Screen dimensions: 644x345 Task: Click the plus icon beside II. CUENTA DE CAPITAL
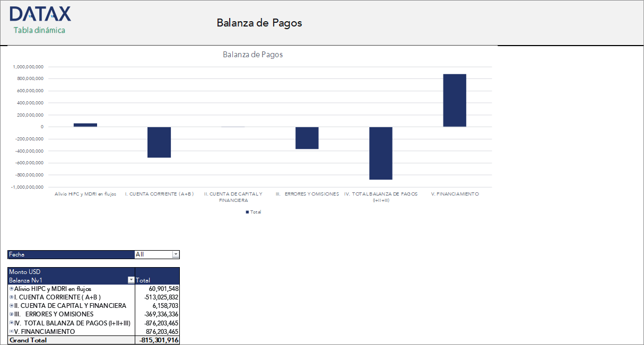pos(11,306)
